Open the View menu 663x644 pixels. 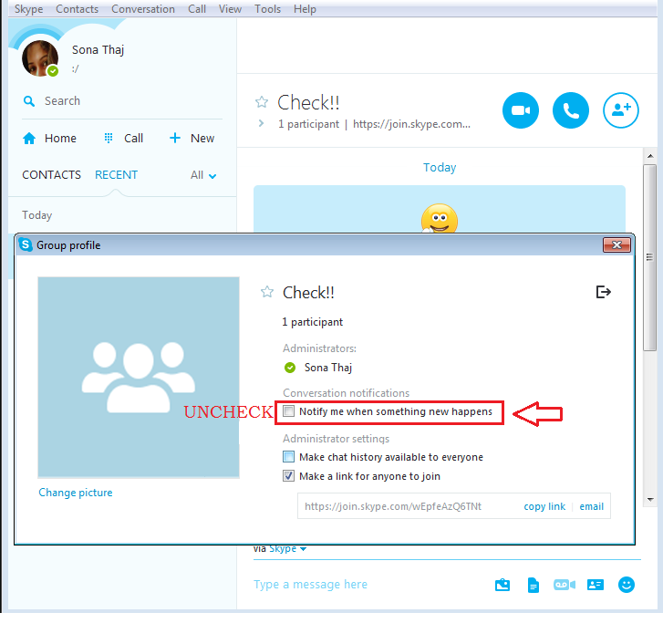(230, 9)
